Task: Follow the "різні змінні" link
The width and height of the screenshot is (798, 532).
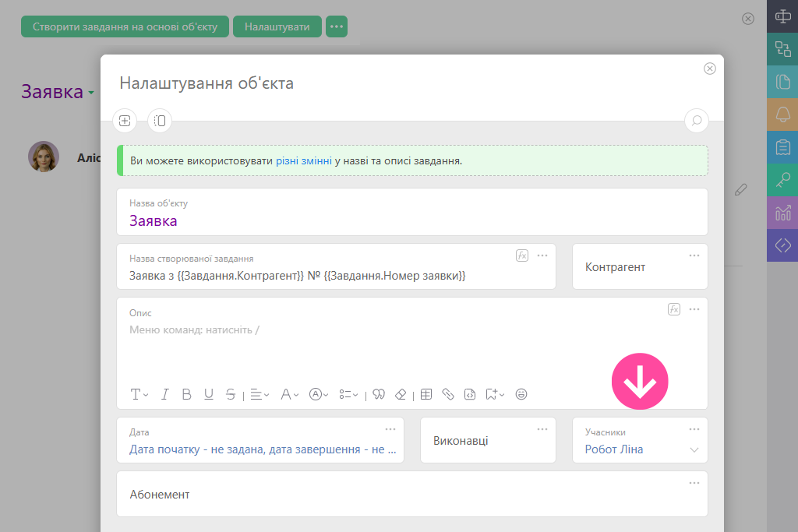Action: (x=304, y=161)
